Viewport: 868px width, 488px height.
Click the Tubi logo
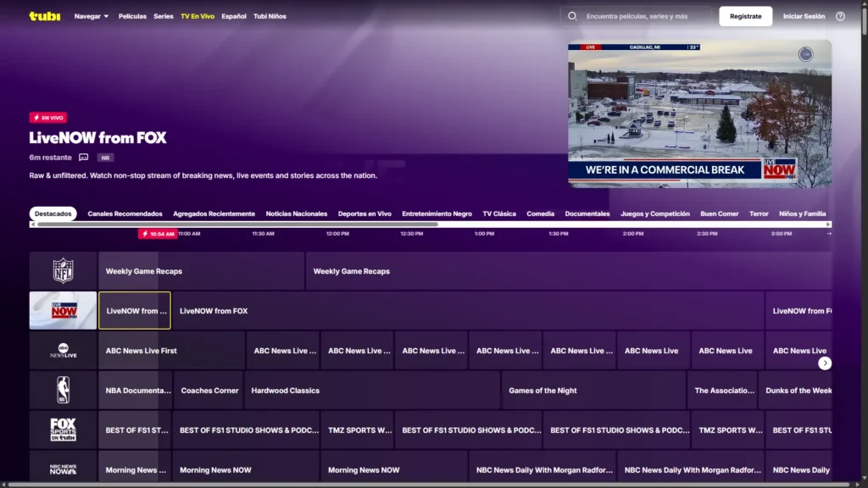pyautogui.click(x=44, y=16)
